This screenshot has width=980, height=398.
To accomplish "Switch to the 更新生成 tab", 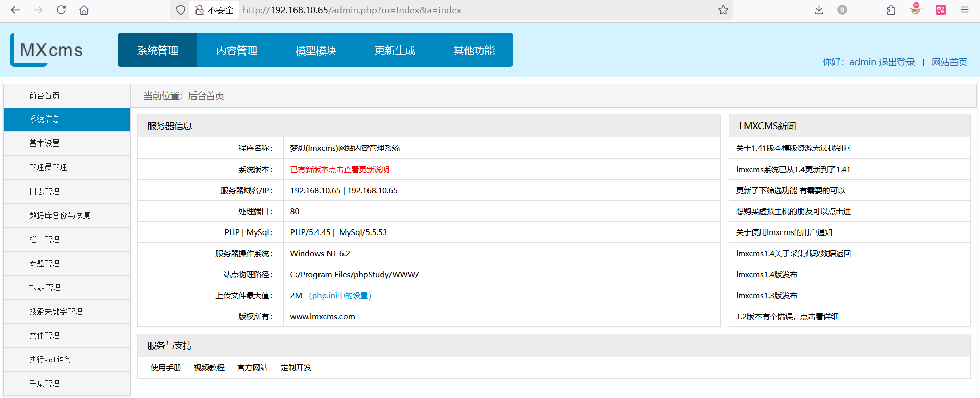I will tap(395, 51).
